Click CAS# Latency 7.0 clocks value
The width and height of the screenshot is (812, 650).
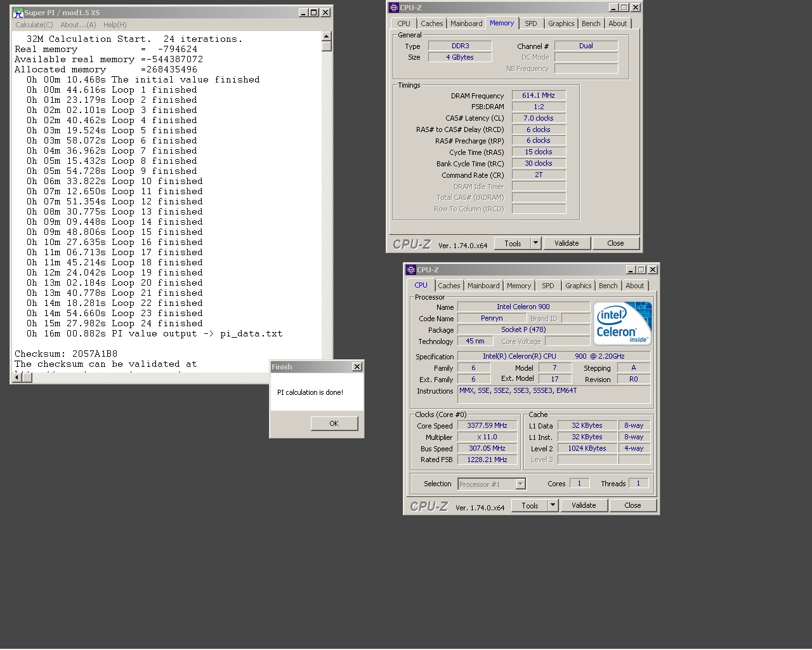pyautogui.click(x=539, y=118)
